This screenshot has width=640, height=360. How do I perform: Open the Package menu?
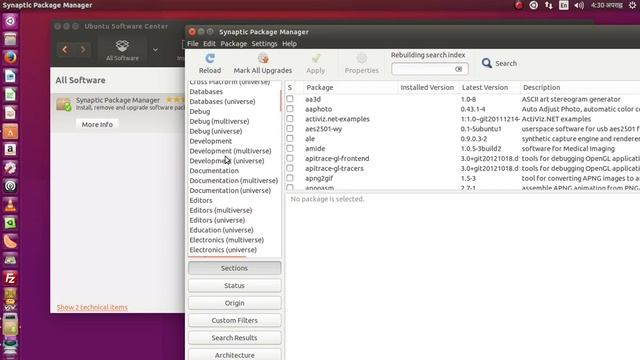tap(233, 44)
